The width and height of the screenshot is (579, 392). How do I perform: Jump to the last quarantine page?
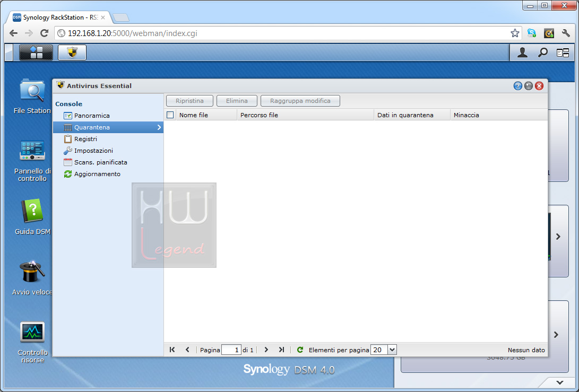coord(281,350)
